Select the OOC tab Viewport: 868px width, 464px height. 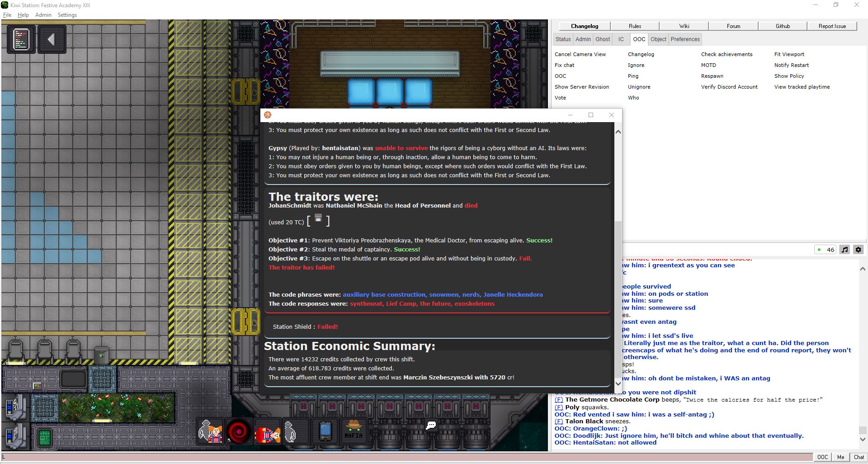639,39
